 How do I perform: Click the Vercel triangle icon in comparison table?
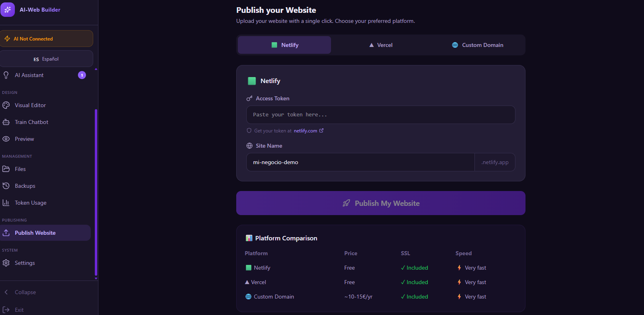pyautogui.click(x=247, y=282)
